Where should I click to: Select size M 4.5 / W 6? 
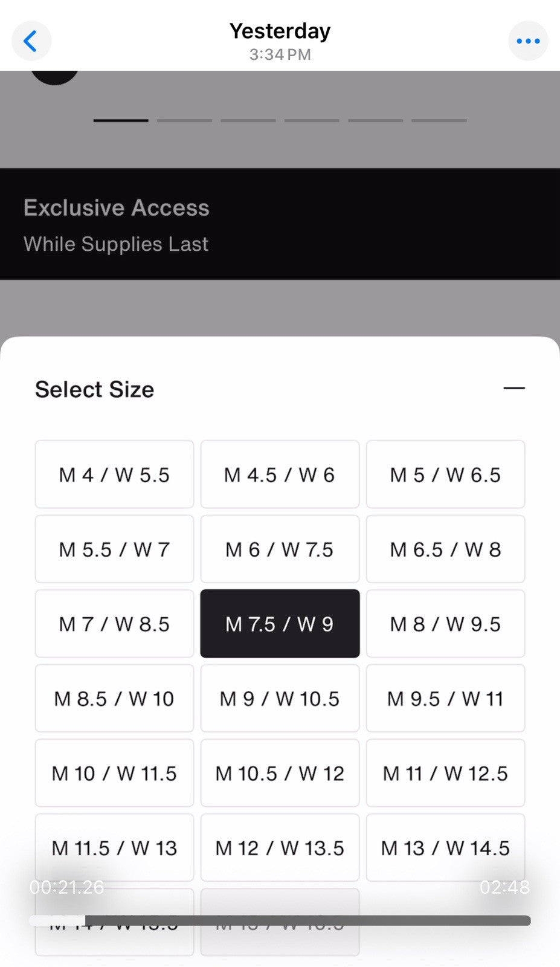pos(280,474)
